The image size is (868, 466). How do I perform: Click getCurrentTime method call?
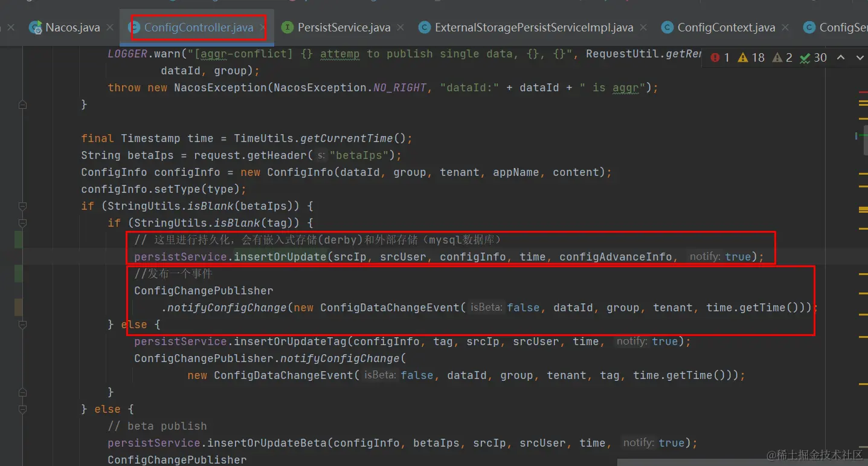click(x=347, y=138)
